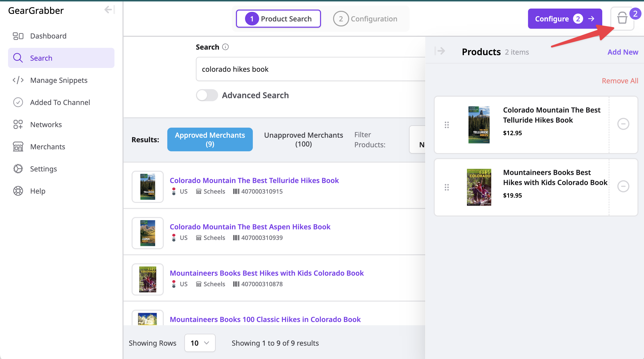The height and width of the screenshot is (359, 644).
Task: Grab drag handle of Telluride Hikes Book
Action: (447, 125)
